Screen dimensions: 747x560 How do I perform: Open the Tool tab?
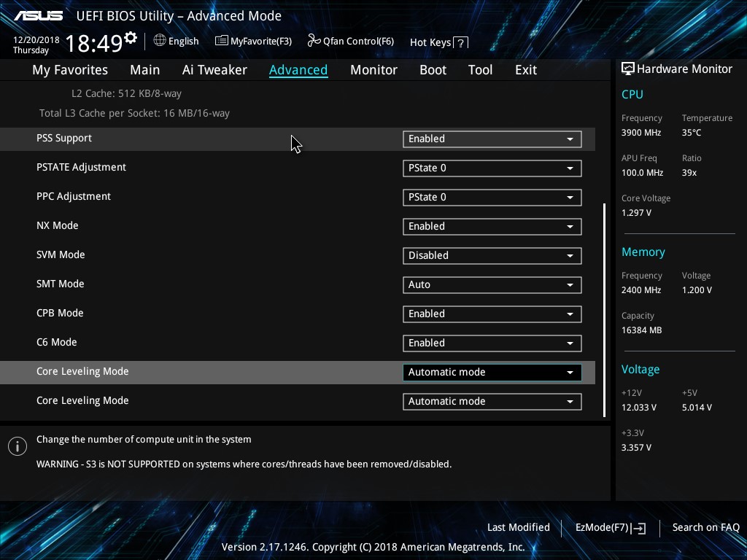tap(480, 70)
